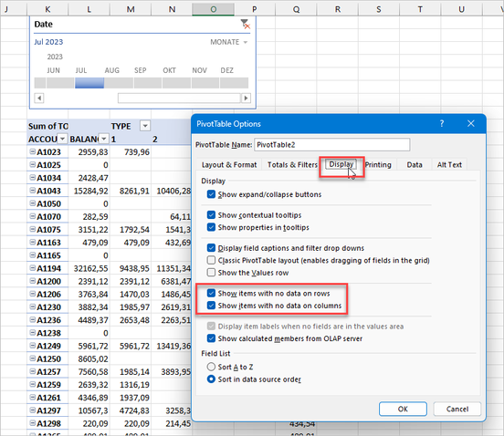Viewport: 504px width, 436px height.
Task: Toggle Show items with no data on rows
Action: 211,293
